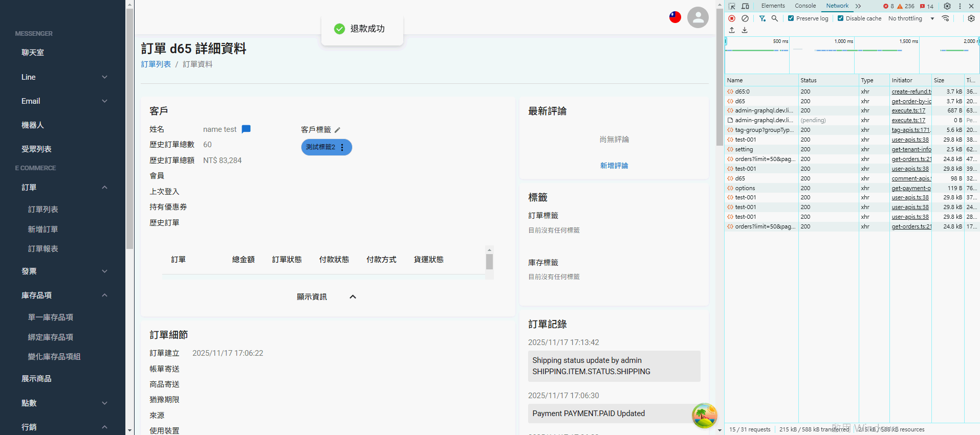Open 展示商品 in the sidebar

point(36,379)
